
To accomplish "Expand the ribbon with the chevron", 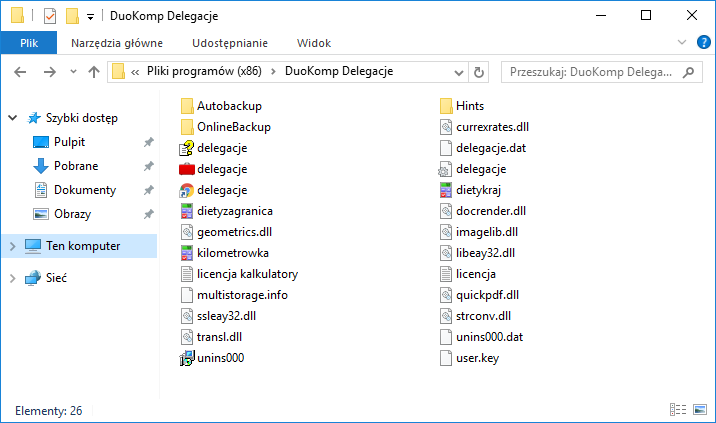I will pos(682,42).
